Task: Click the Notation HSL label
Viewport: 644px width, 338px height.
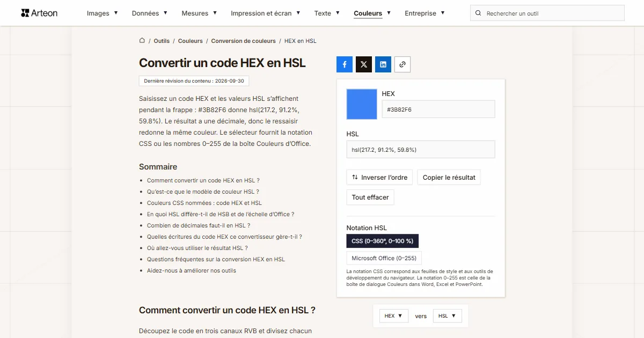Action: click(x=367, y=228)
